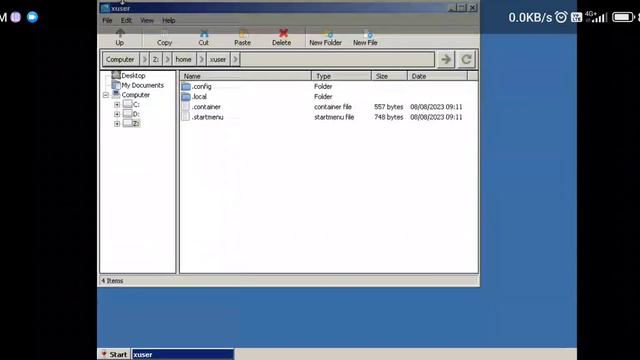The width and height of the screenshot is (640, 360).
Task: Open the Edit menu
Action: click(x=126, y=20)
